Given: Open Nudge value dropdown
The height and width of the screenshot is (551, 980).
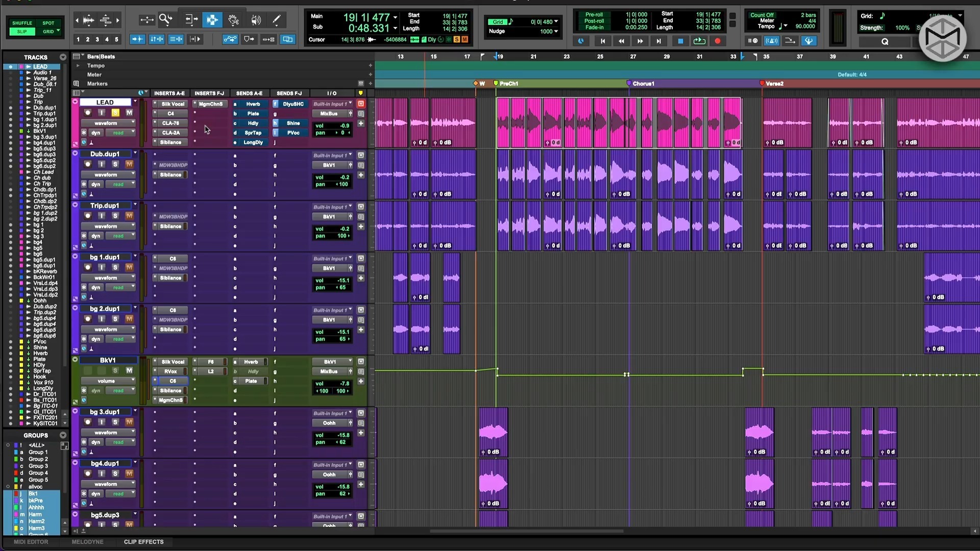Looking at the screenshot, I should tap(556, 31).
